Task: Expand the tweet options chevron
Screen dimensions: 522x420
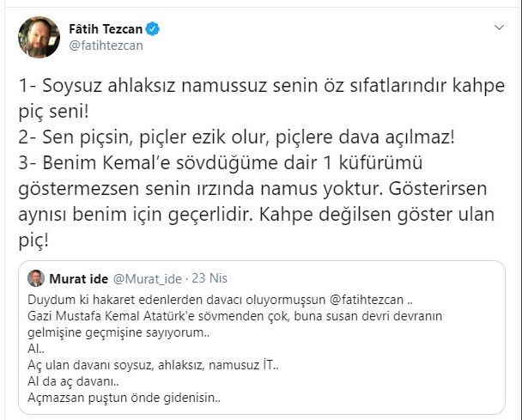Action: [x=500, y=28]
